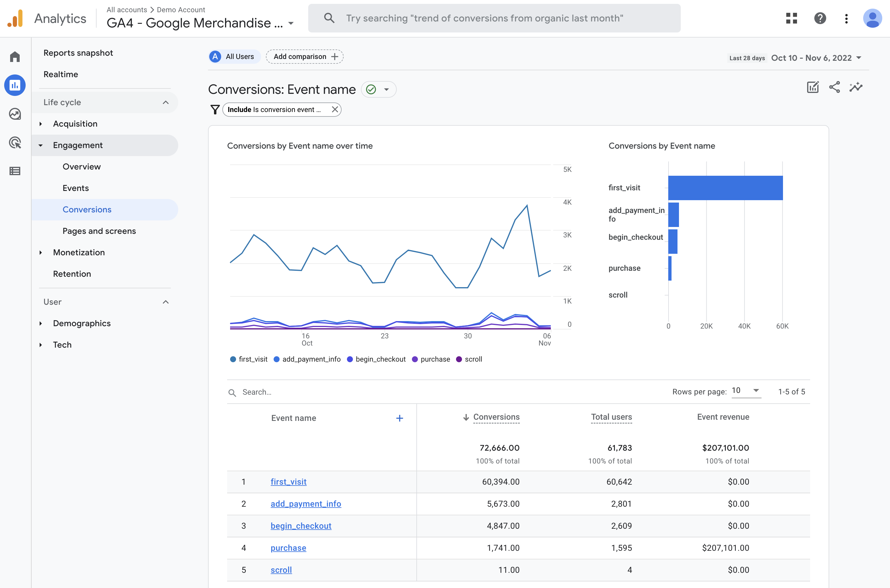The height and width of the screenshot is (588, 890).
Task: Select the Reports icon in left rail
Action: point(15,85)
